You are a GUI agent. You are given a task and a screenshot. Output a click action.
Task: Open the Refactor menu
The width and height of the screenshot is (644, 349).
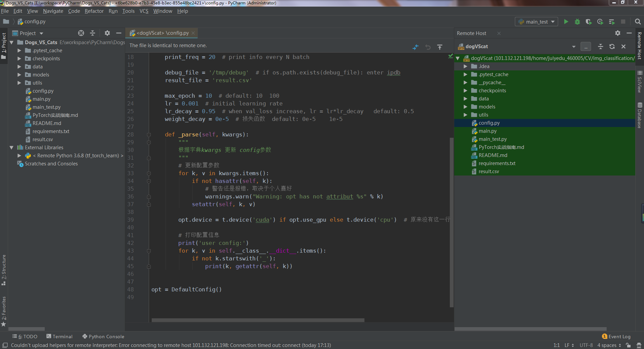94,11
